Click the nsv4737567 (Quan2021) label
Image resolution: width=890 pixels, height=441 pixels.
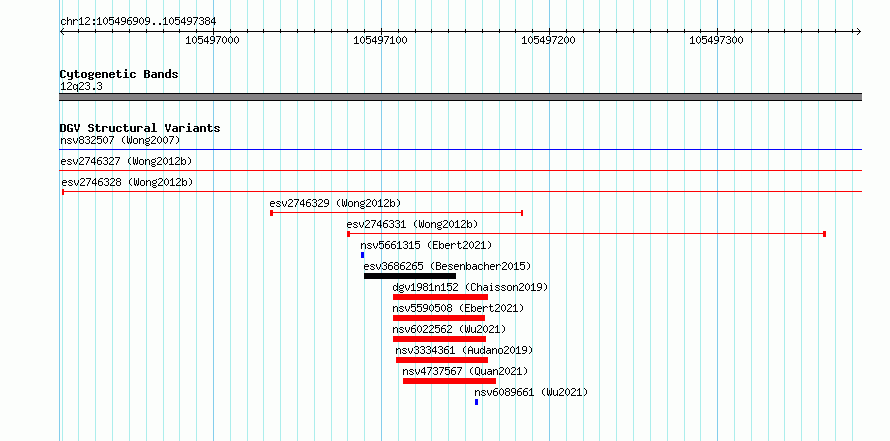point(465,371)
